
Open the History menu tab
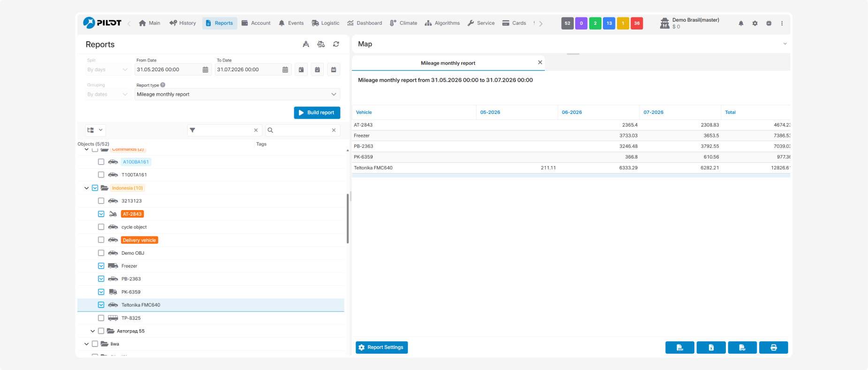pos(183,23)
